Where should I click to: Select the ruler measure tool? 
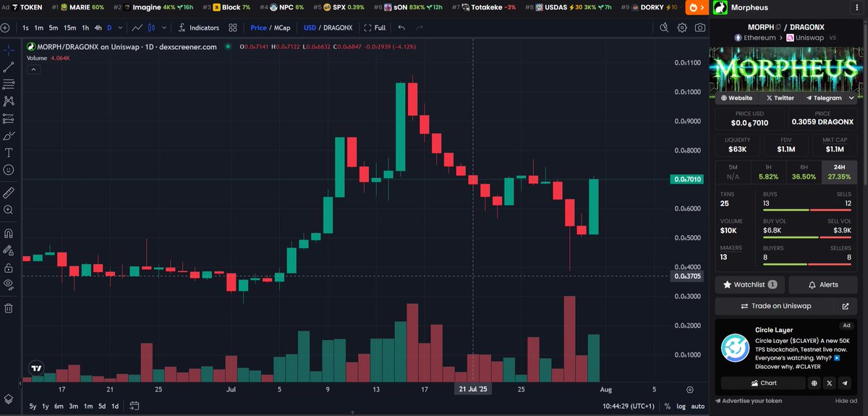pyautogui.click(x=9, y=192)
